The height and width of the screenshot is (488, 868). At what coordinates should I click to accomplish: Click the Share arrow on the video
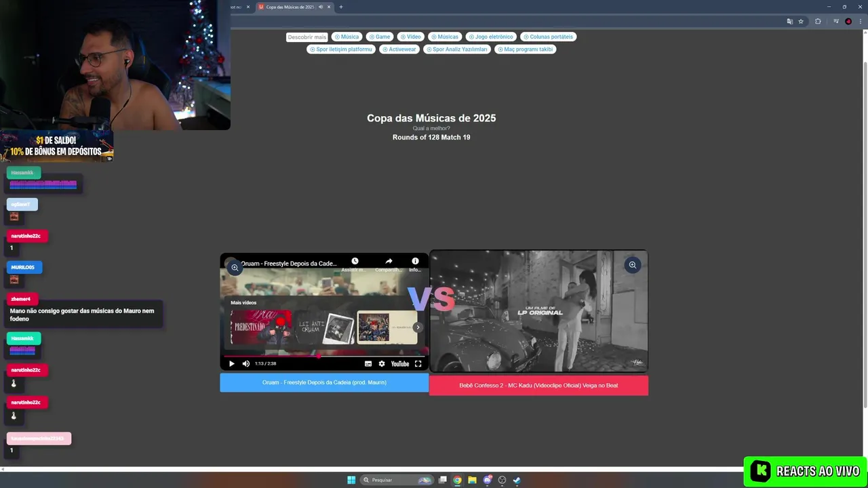[x=389, y=262]
